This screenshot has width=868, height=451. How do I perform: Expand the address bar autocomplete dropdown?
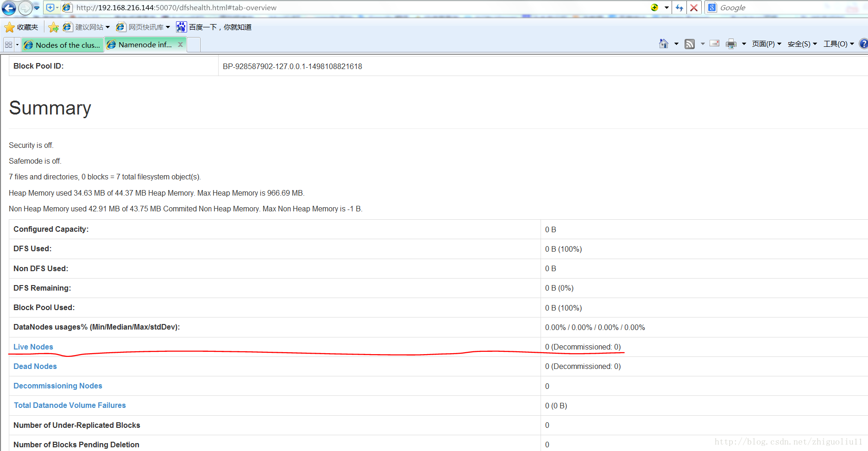[x=667, y=8]
